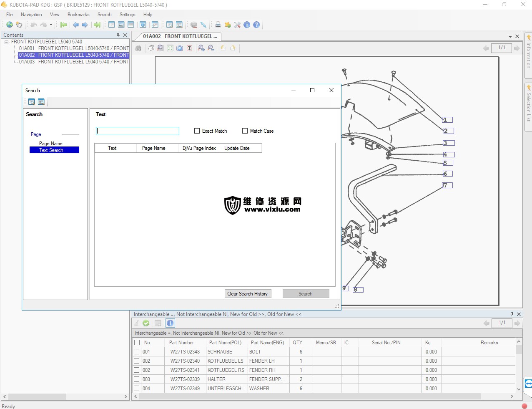The height and width of the screenshot is (409, 532).
Task: Click callout number 6 in the diagram
Action: 447,174
